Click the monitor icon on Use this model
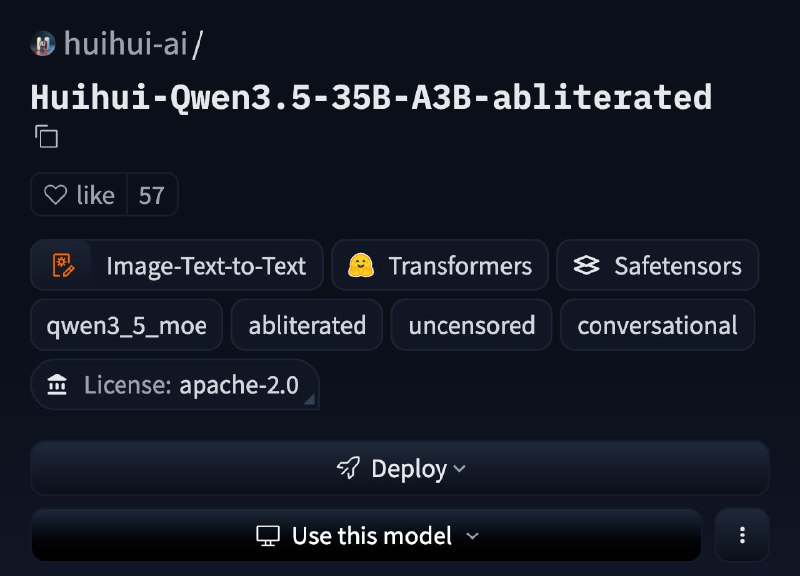 [x=268, y=536]
